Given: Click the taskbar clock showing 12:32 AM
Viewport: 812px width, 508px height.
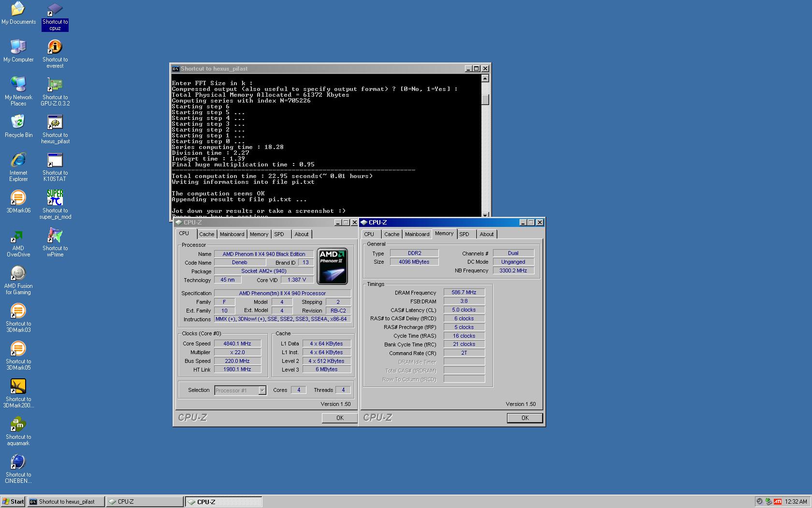Looking at the screenshot, I should click(796, 502).
